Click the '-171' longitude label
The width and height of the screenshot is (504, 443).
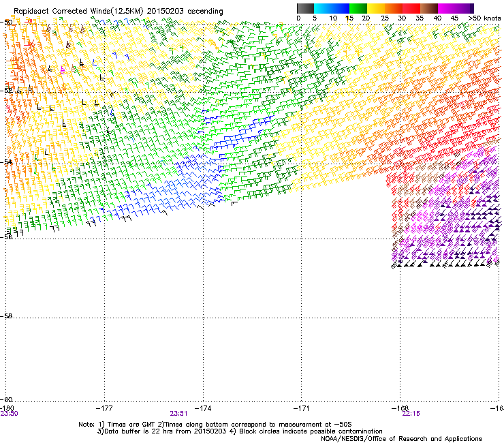[x=302, y=408]
